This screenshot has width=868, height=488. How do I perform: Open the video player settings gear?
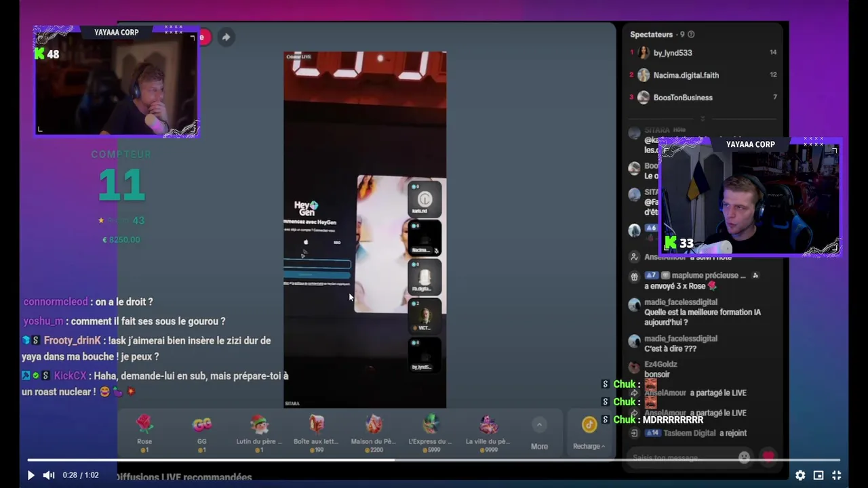coord(800,476)
